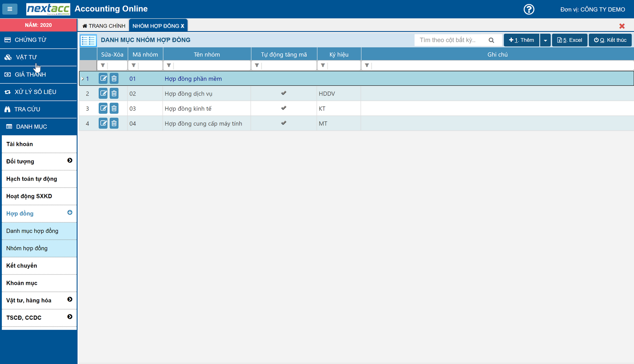Expand the Đối tượng submenu
The width and height of the screenshot is (634, 364).
[x=70, y=161]
